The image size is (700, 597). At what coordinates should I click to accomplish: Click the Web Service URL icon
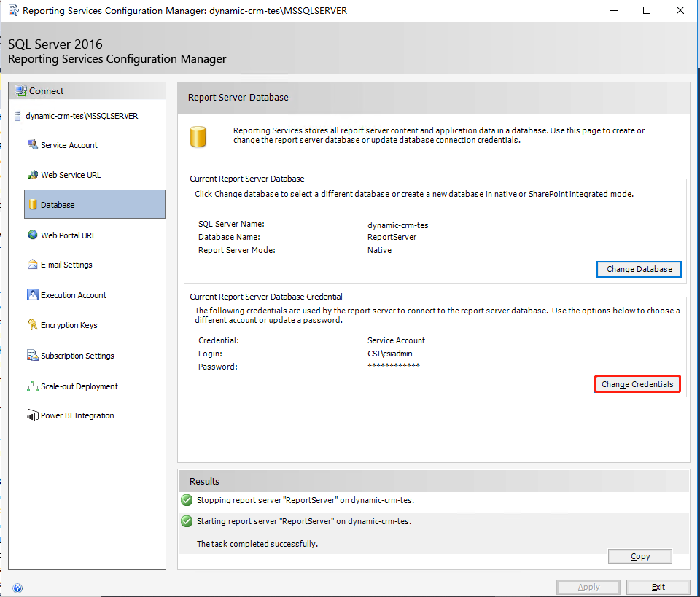33,174
